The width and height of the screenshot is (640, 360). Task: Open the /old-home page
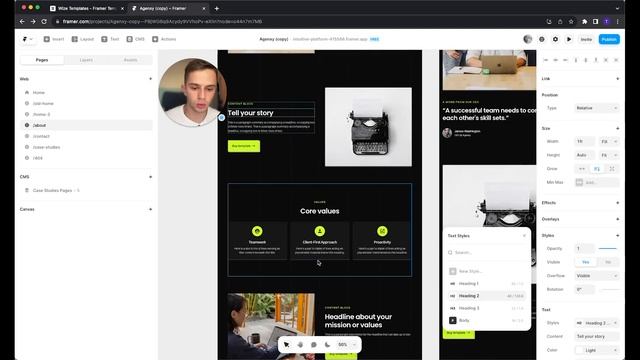click(x=87, y=104)
